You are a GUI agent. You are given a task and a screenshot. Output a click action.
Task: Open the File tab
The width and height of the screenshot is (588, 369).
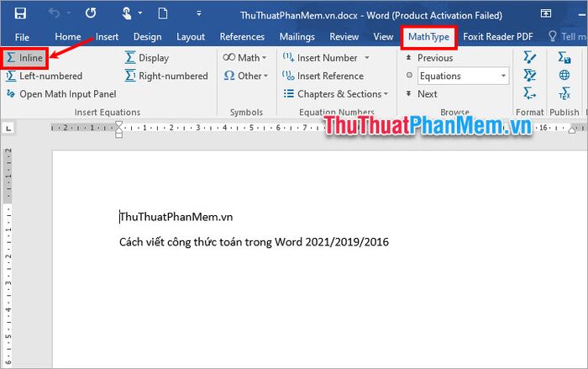point(22,37)
